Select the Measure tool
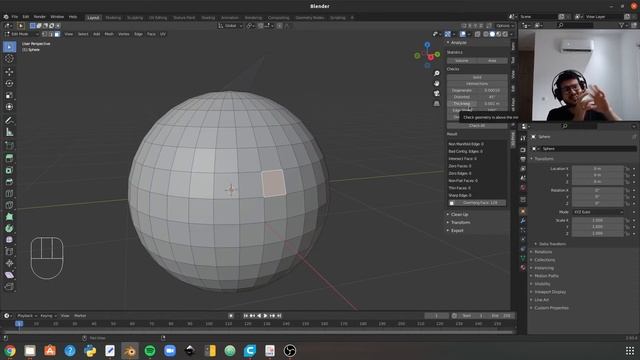This screenshot has height=360, width=640. (9, 132)
